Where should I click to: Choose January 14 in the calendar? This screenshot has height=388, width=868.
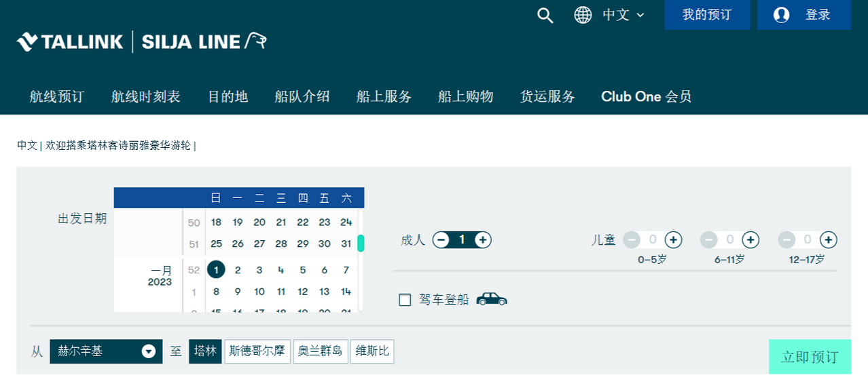346,292
